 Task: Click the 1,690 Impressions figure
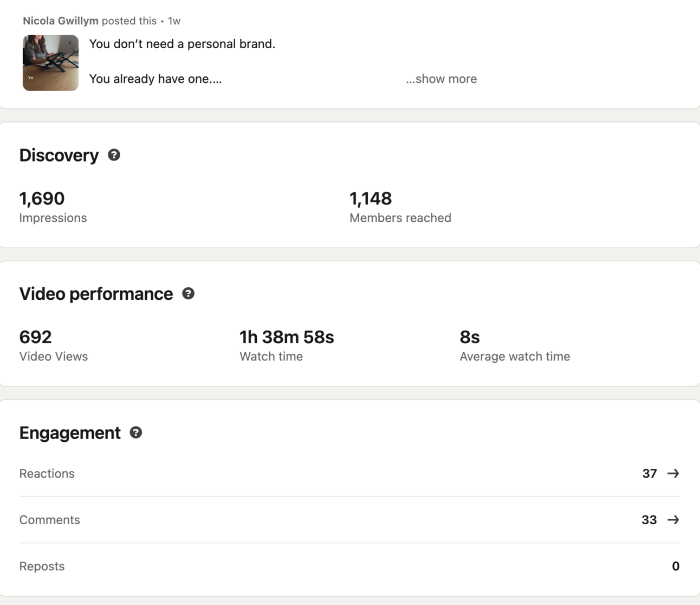coord(42,199)
